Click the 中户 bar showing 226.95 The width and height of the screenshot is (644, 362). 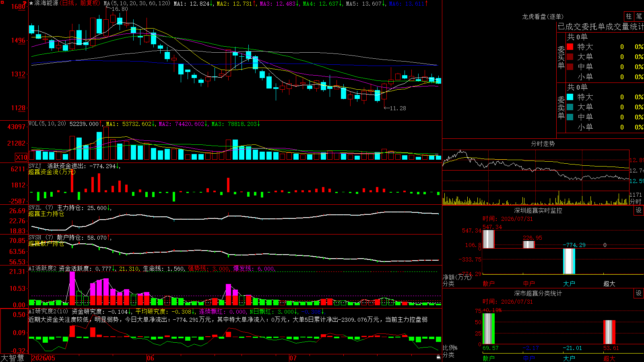529,245
